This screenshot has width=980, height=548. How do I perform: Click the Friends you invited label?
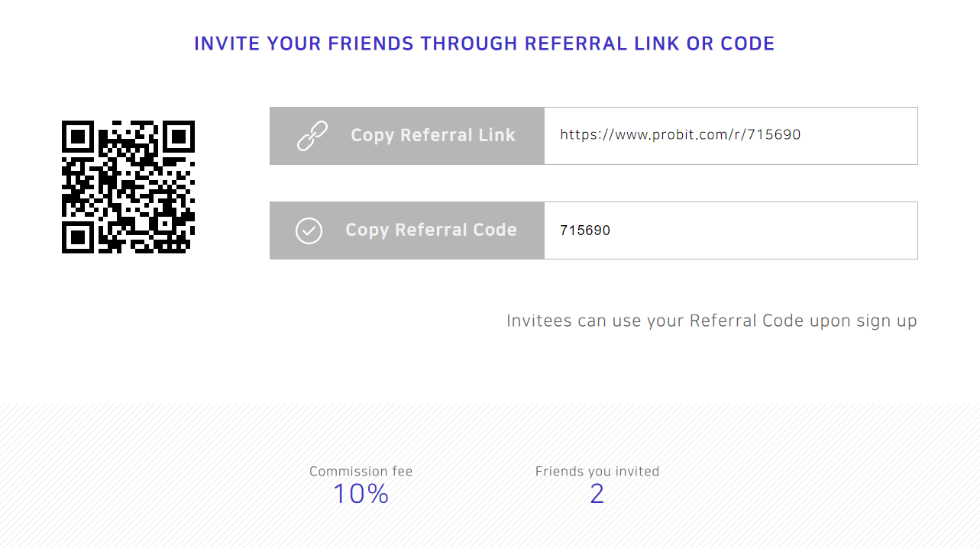click(x=597, y=472)
